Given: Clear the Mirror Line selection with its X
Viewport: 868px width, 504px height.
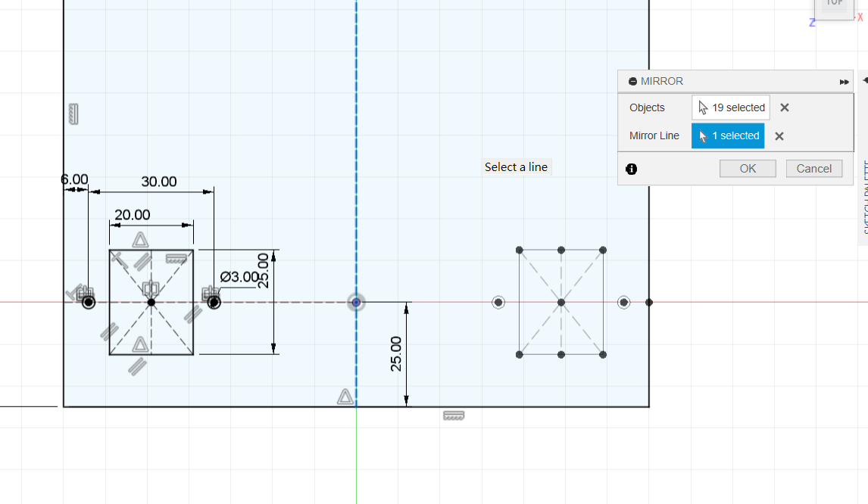Looking at the screenshot, I should [x=779, y=136].
